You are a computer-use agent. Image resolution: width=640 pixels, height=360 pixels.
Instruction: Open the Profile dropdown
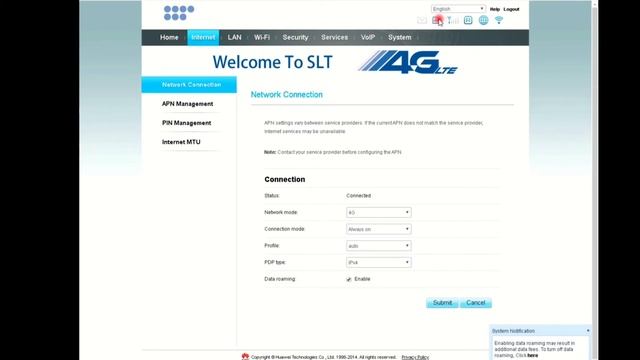[x=378, y=246]
